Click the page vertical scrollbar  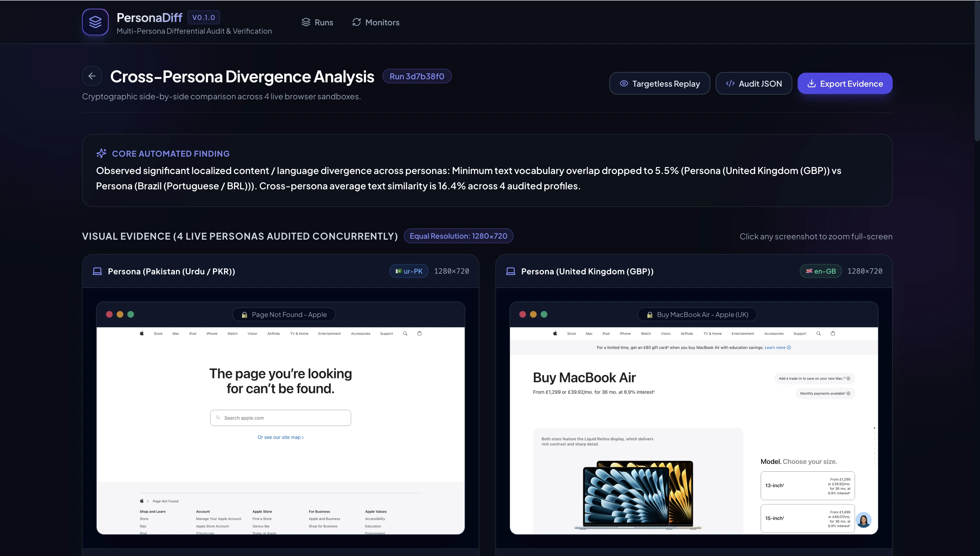977,71
